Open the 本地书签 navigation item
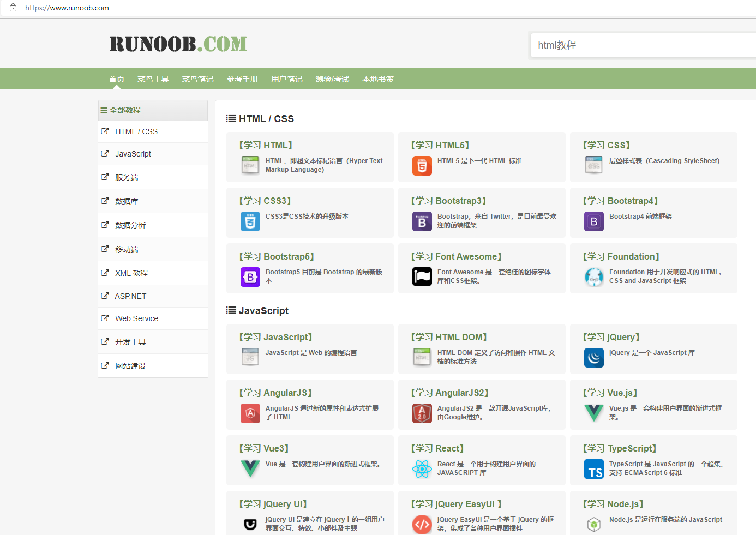The width and height of the screenshot is (756, 535). pyautogui.click(x=378, y=79)
